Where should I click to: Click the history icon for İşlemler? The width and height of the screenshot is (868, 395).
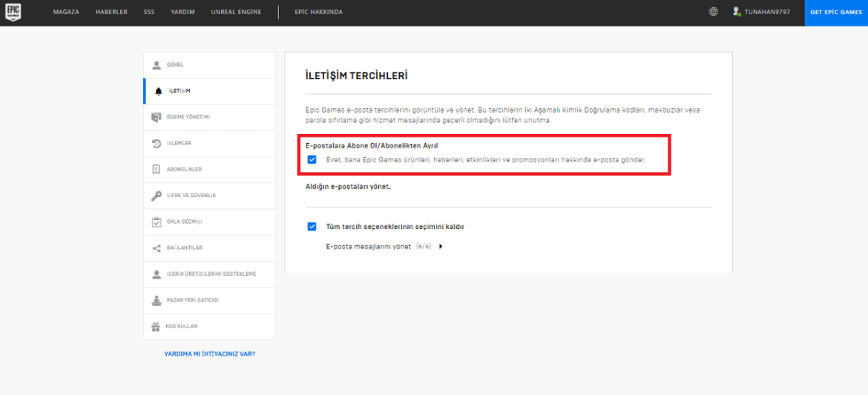[157, 143]
